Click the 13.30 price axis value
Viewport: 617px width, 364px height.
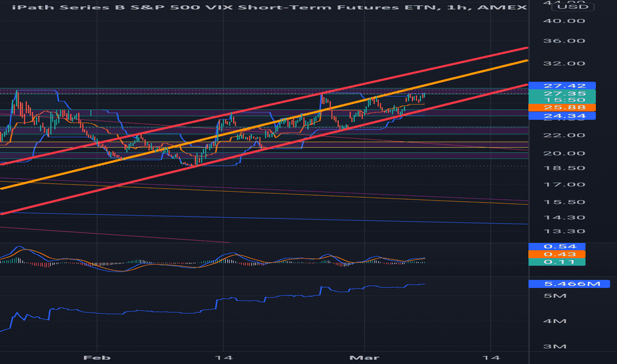tap(564, 232)
